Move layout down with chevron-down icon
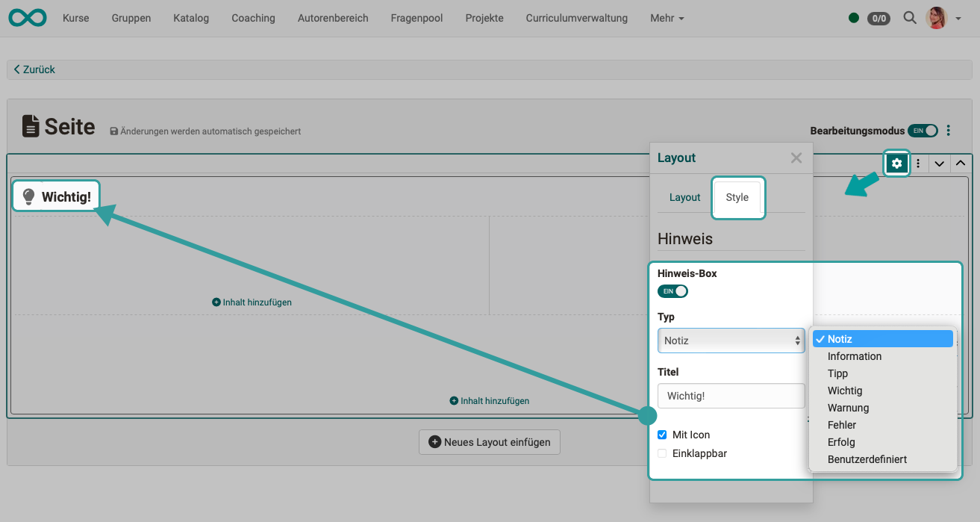The width and height of the screenshot is (980, 522). click(x=939, y=164)
